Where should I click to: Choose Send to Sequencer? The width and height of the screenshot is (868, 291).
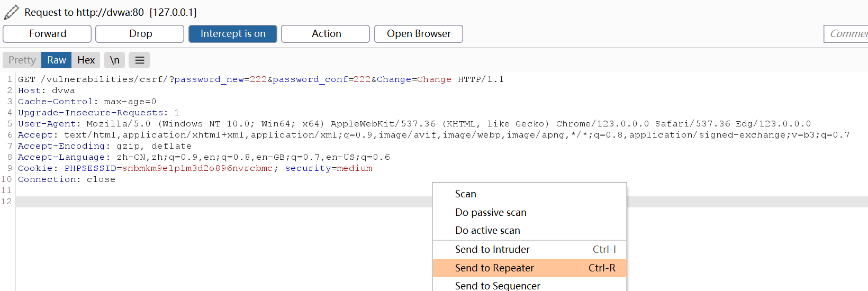498,286
